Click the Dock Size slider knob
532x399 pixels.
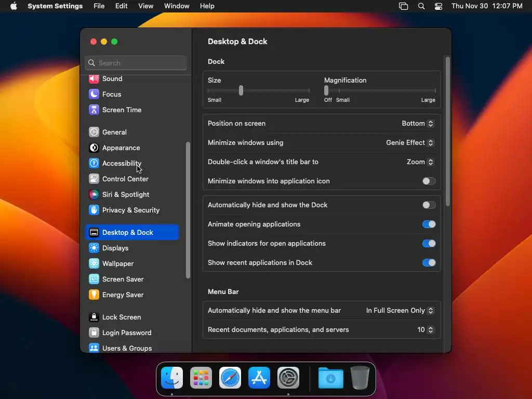[x=241, y=90]
